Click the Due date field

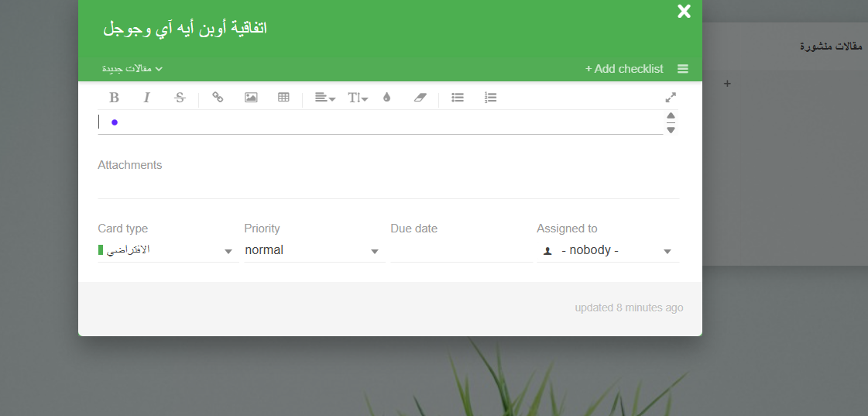(461, 250)
